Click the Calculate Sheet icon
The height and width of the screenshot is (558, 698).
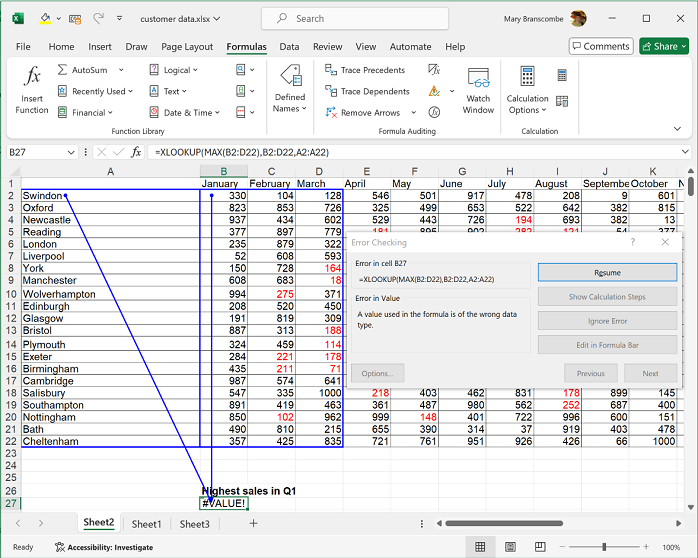tap(562, 100)
